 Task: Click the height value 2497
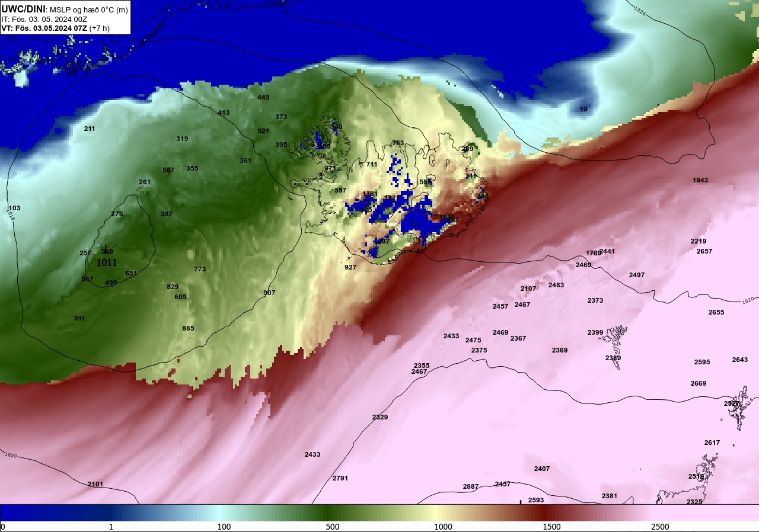pyautogui.click(x=637, y=275)
